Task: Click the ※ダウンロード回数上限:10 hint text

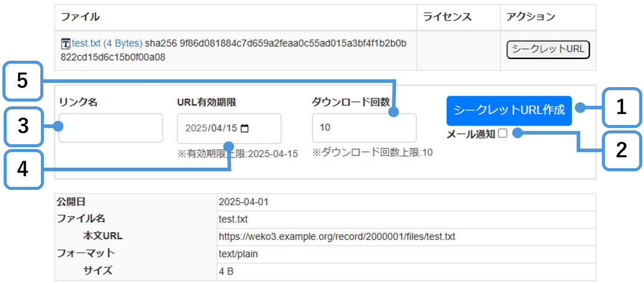Action: click(x=372, y=153)
